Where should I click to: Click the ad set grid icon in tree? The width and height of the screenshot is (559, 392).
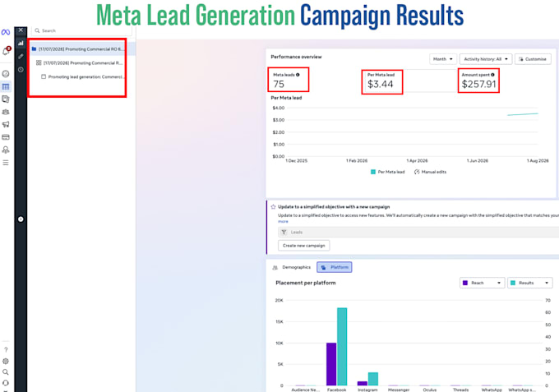click(39, 62)
